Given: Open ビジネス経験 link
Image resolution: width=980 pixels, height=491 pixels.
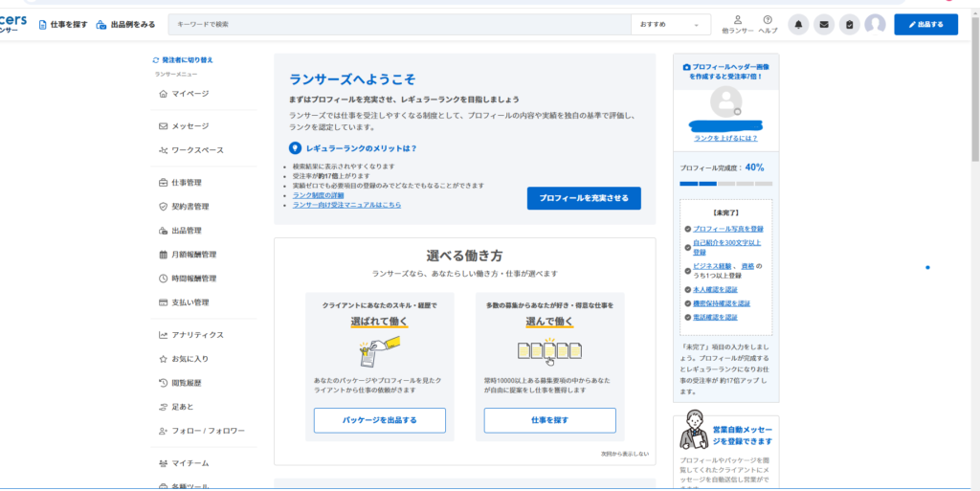Looking at the screenshot, I should 711,266.
